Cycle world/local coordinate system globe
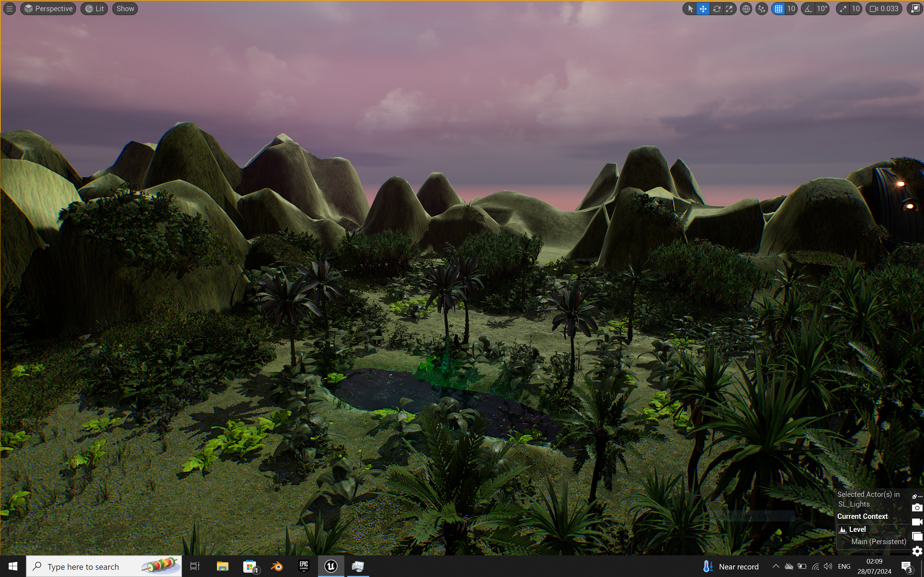 click(746, 9)
